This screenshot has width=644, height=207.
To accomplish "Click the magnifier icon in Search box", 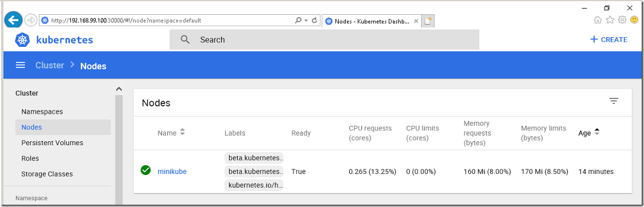I will tap(185, 39).
